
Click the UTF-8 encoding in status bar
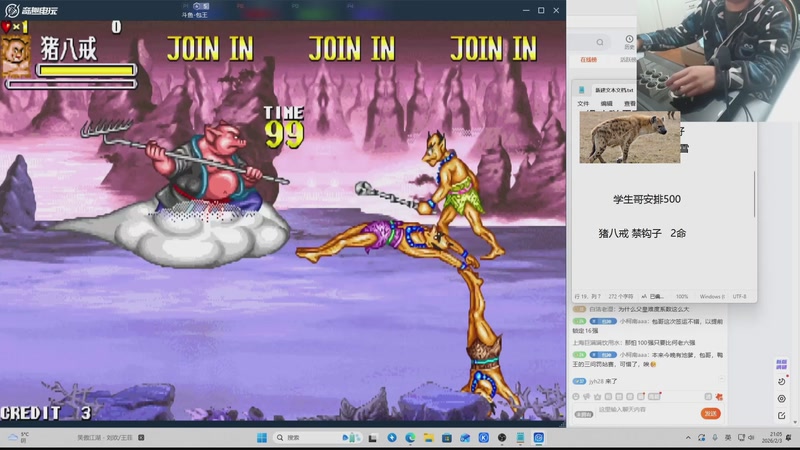[739, 296]
